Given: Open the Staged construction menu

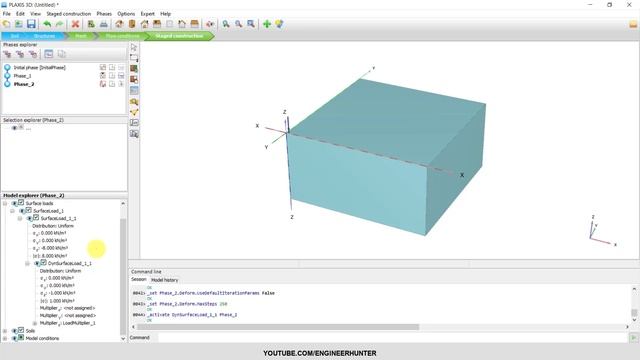Looking at the screenshot, I should (69, 14).
